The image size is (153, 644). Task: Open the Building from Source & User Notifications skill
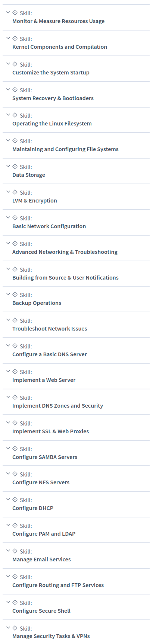pos(65,278)
